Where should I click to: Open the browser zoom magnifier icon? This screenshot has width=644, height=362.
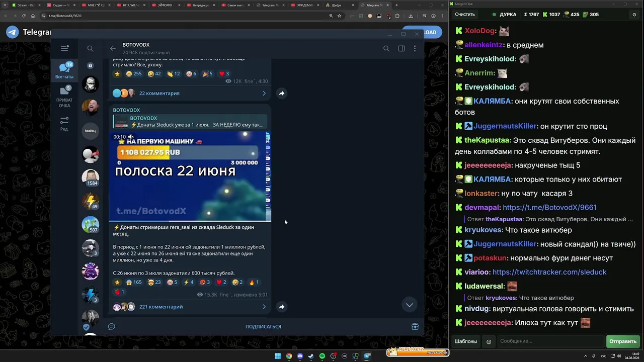tap(331, 16)
